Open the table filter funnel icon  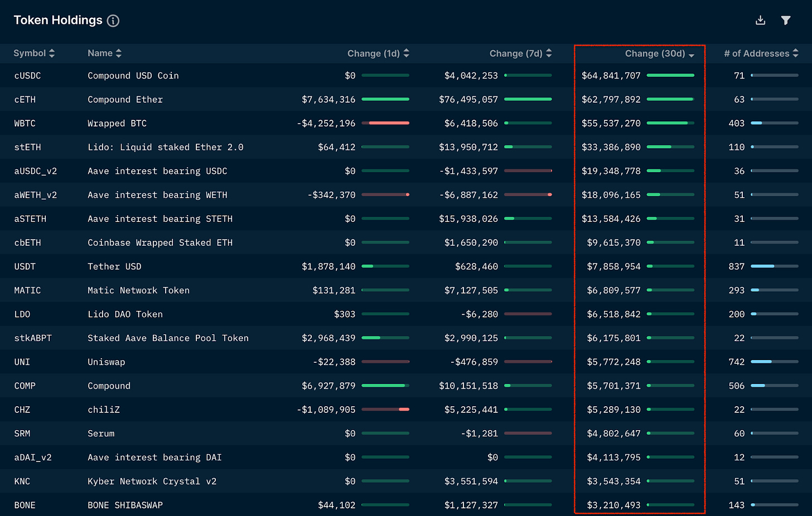click(x=786, y=21)
